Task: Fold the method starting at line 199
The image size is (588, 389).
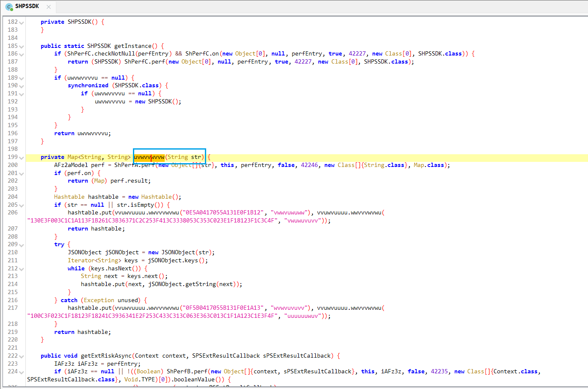Action: tap(22, 158)
